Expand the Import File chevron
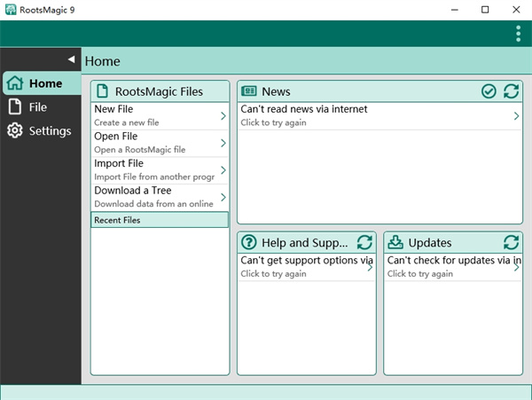The image size is (532, 400). tap(223, 169)
